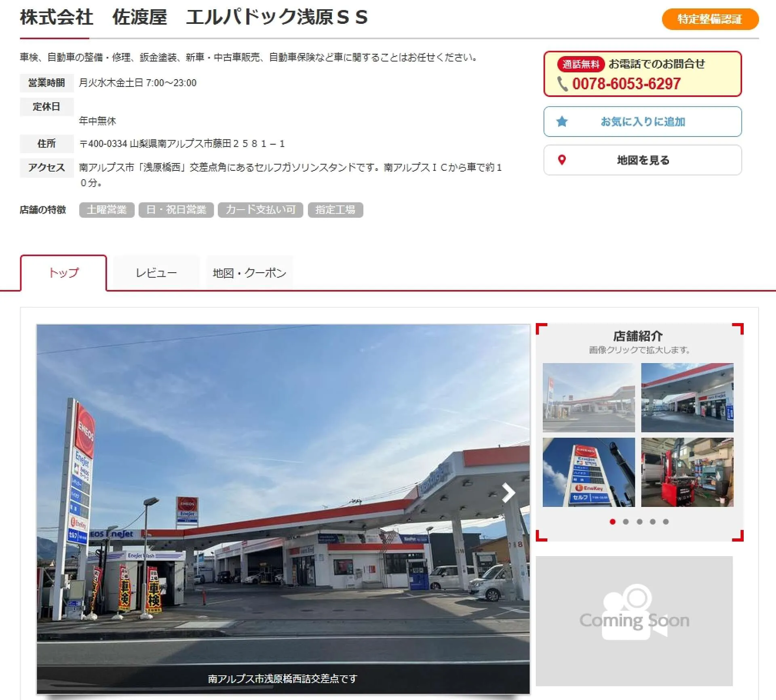Click the 特定整備認証 orange badge

click(710, 19)
